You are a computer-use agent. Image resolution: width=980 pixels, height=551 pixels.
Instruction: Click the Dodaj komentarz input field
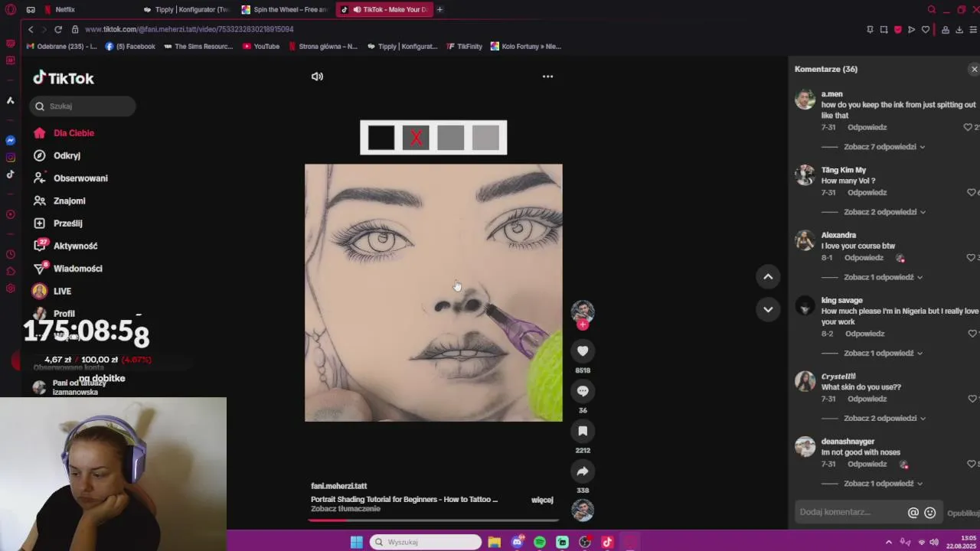(x=850, y=512)
